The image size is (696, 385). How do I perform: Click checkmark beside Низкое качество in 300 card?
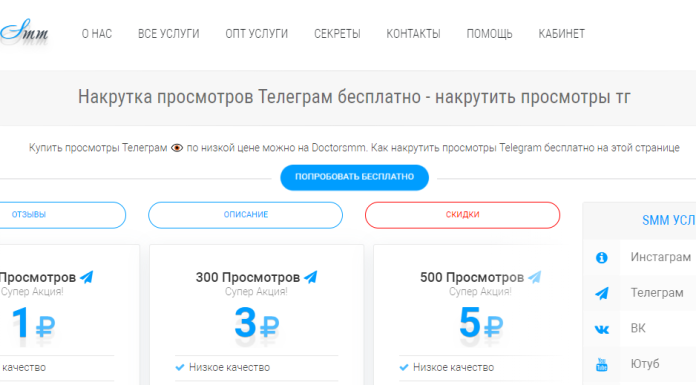click(x=180, y=367)
